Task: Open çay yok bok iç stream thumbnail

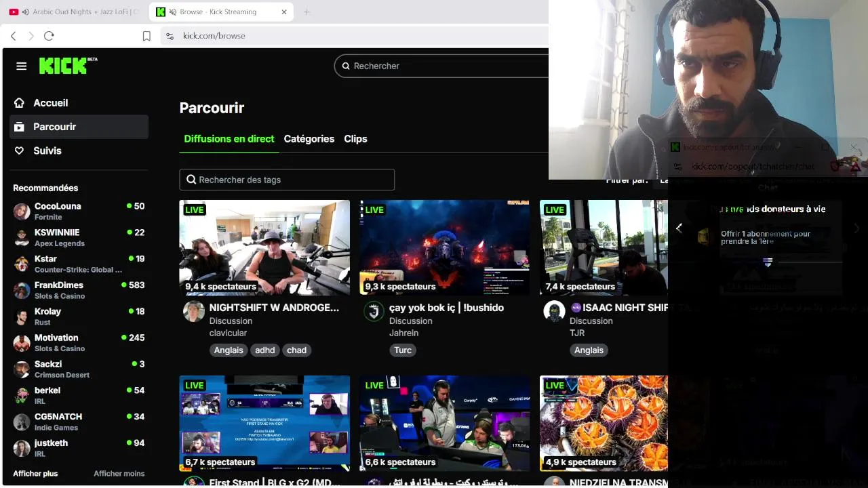Action: tap(445, 247)
